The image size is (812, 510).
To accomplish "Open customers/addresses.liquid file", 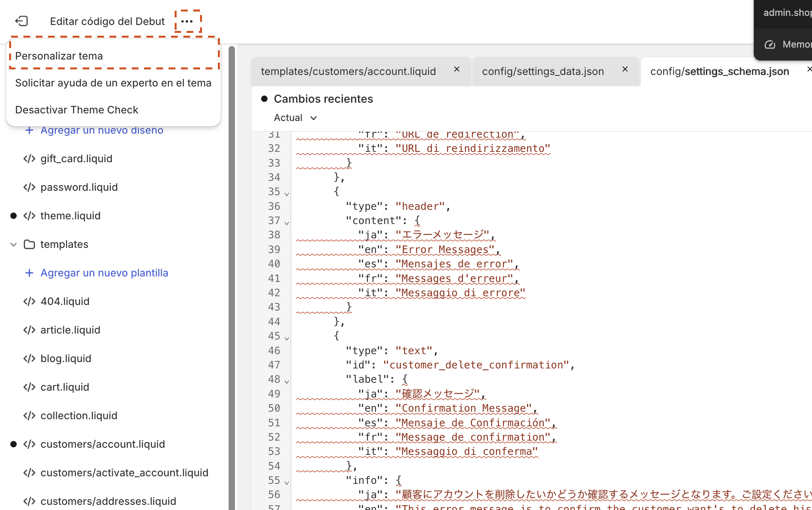I will (108, 501).
